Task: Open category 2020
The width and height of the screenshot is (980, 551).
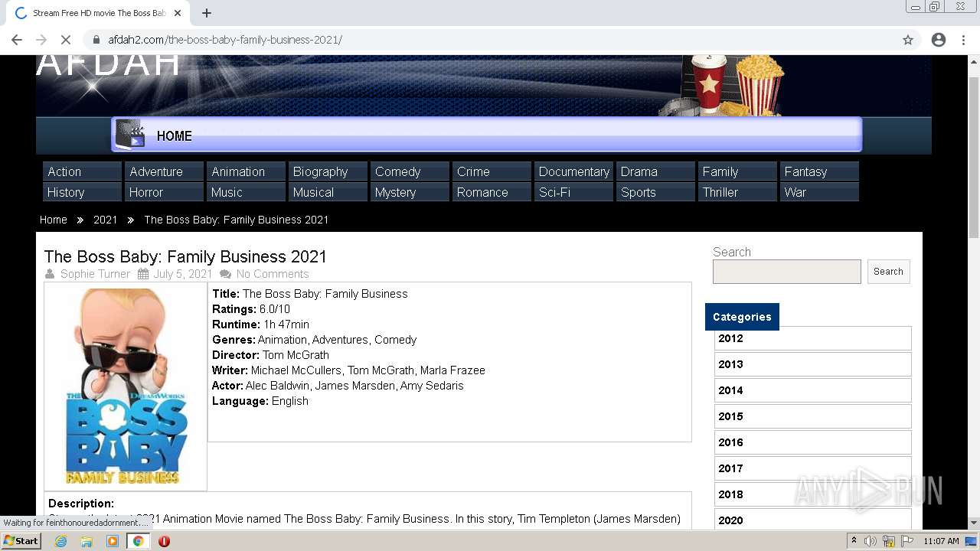Action: [812, 520]
